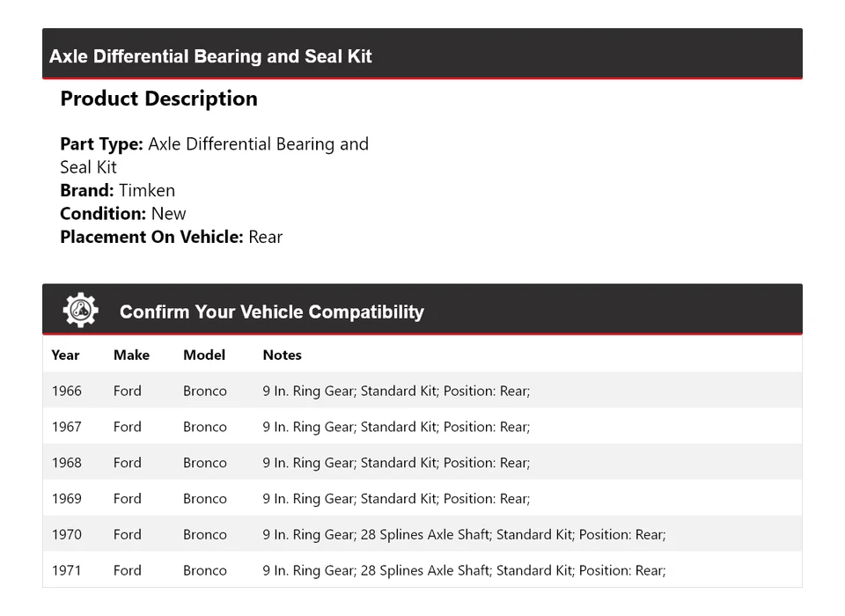Select the 1967 Ford Bronco row
Image resolution: width=845 pixels, height=616 pixels.
(x=422, y=427)
